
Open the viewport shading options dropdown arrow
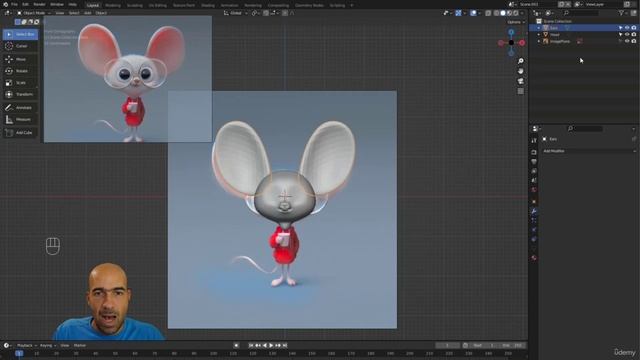pyautogui.click(x=522, y=13)
